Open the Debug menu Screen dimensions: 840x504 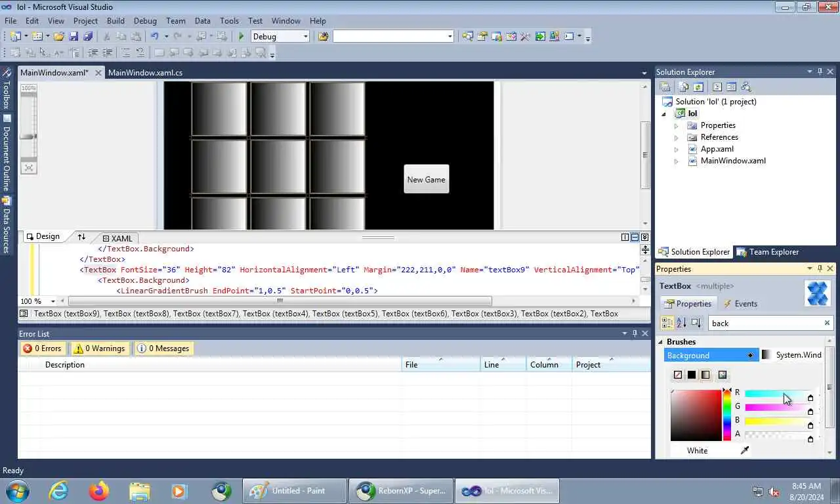click(145, 21)
